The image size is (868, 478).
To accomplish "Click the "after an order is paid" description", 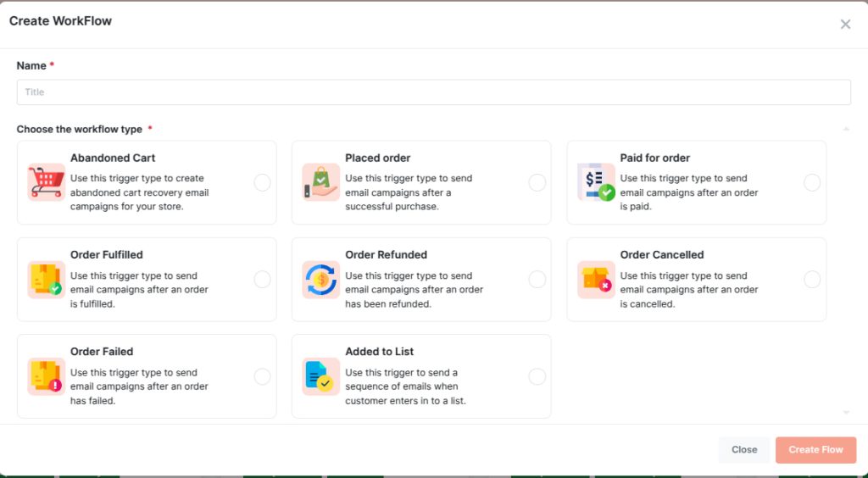I will point(688,192).
